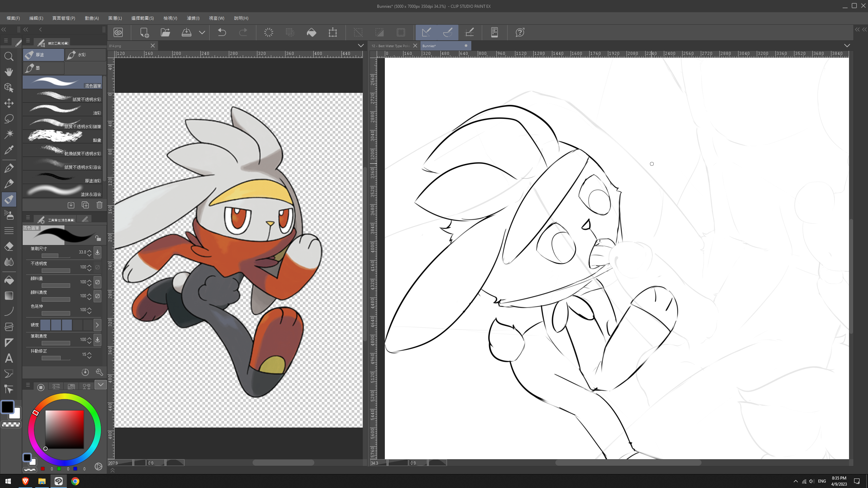Open the 濾鏡(I) filter menu
868x488 pixels.
[x=193, y=18]
